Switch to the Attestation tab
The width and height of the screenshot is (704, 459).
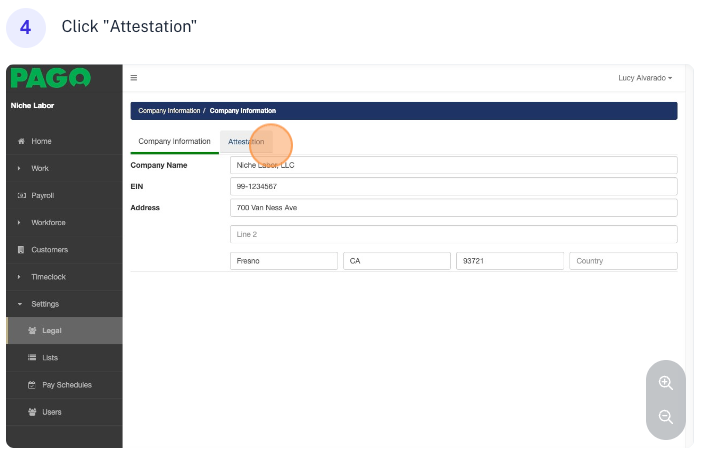(246, 142)
